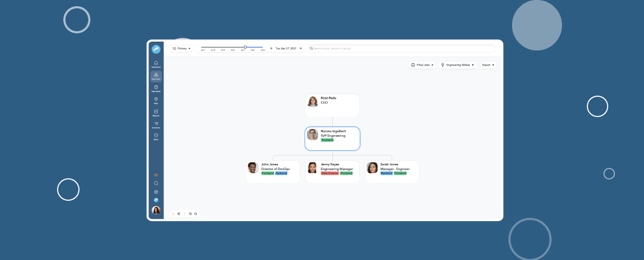The image size is (644, 260).
Task: Click the zoom in magnifier icon
Action: pyautogui.click(x=191, y=214)
